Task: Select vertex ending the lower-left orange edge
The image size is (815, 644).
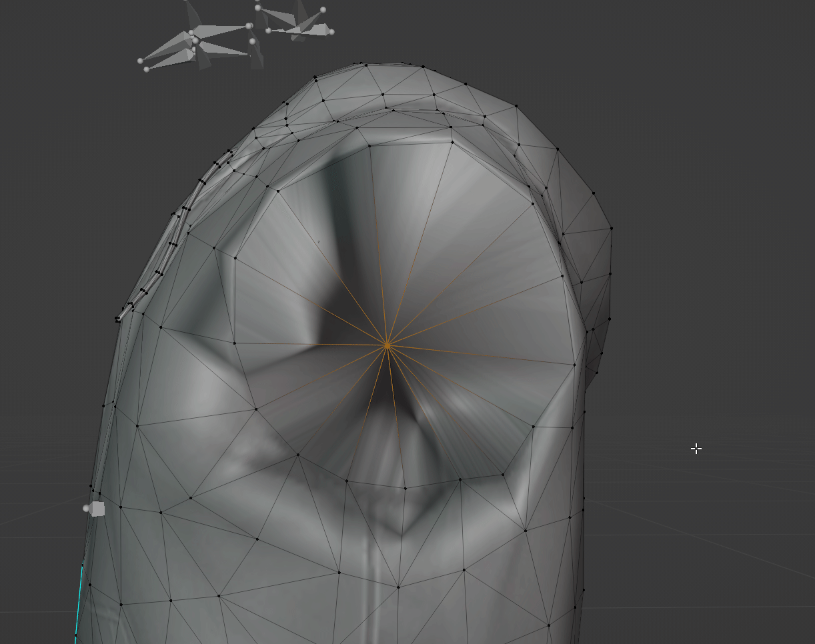Action: pos(255,409)
